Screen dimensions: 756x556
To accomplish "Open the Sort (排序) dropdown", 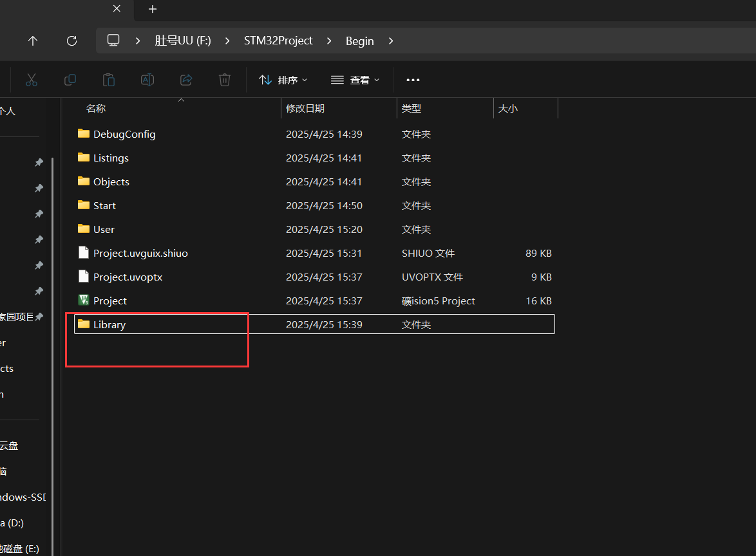I will (283, 80).
